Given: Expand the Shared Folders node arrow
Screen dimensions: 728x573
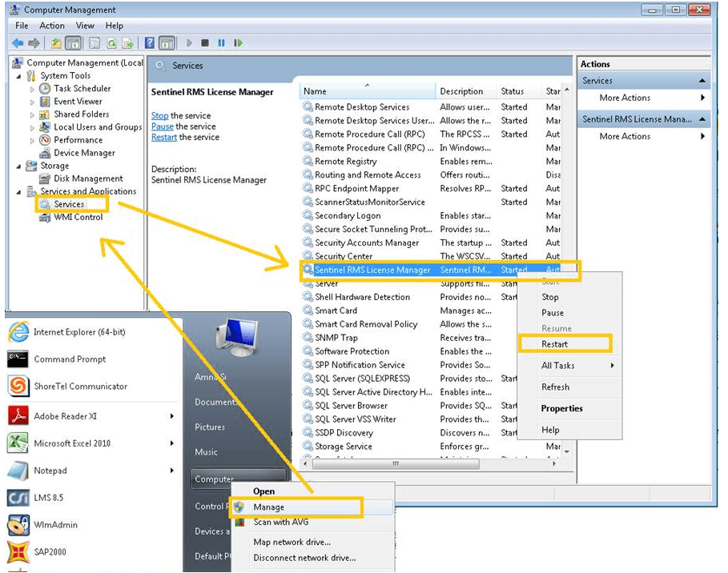Looking at the screenshot, I should tap(32, 114).
